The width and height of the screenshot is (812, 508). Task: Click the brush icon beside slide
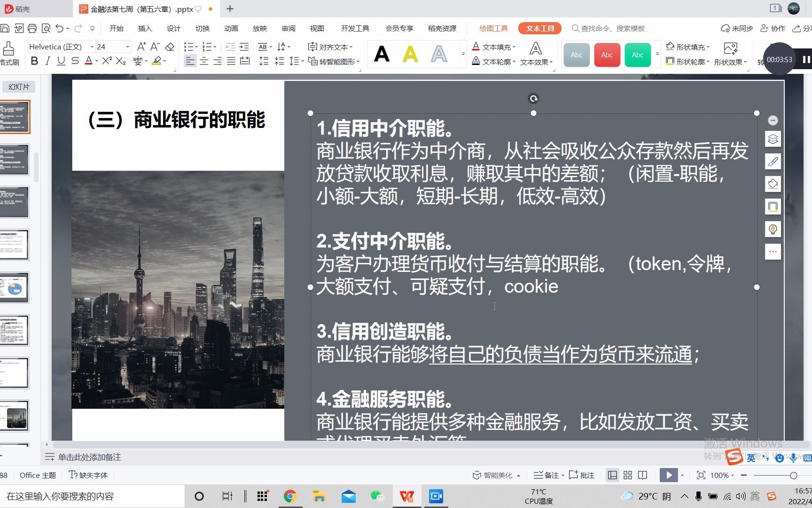coord(773,162)
